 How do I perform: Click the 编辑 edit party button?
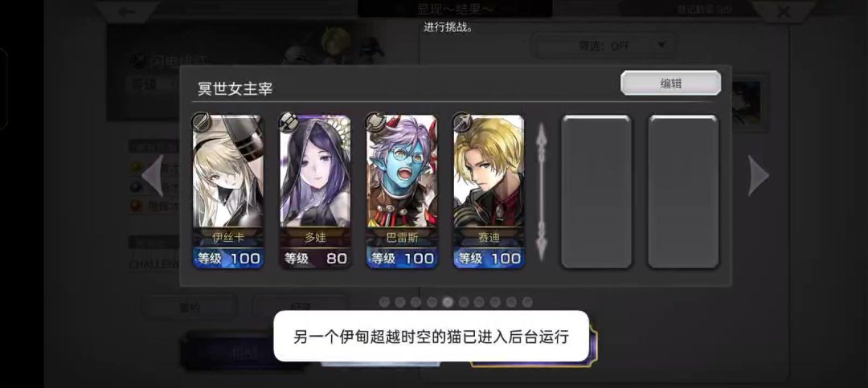(670, 83)
